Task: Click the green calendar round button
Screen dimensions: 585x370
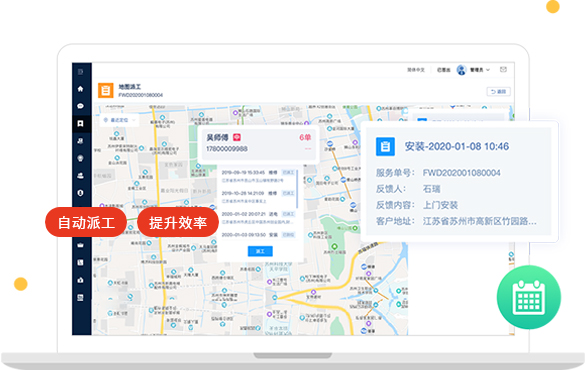Action: [x=529, y=297]
